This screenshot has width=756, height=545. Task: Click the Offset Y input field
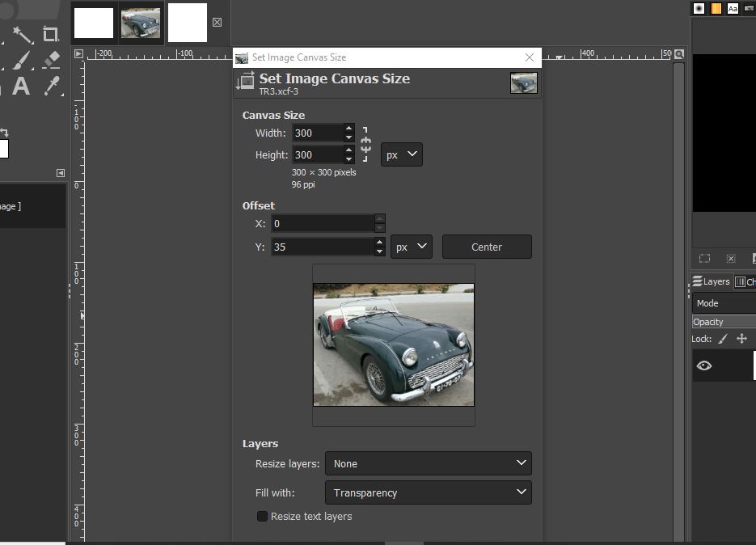[x=323, y=247]
